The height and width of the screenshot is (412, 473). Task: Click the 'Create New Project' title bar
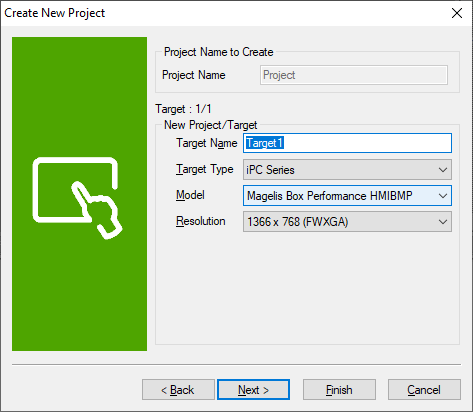[55, 13]
